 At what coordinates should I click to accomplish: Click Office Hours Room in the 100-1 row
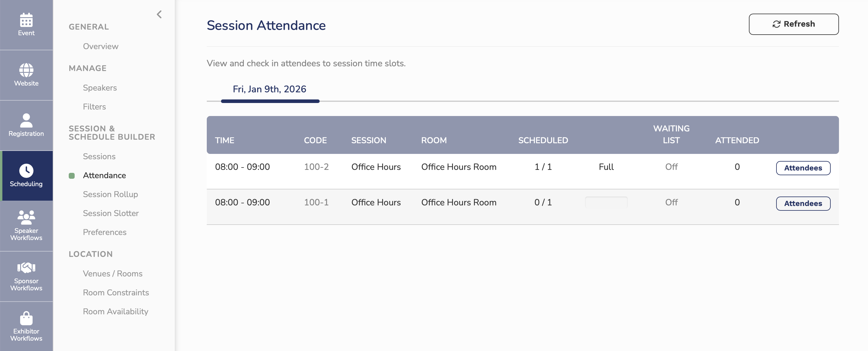459,202
